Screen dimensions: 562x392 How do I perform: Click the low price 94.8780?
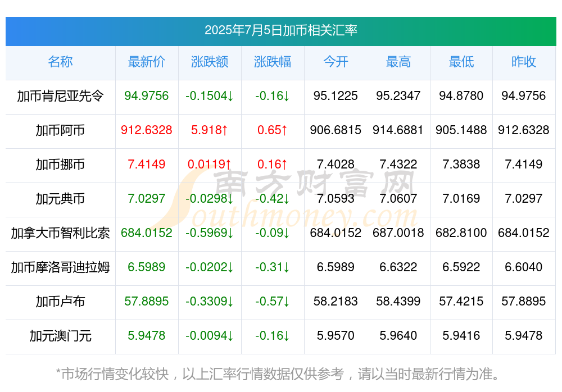pos(461,95)
